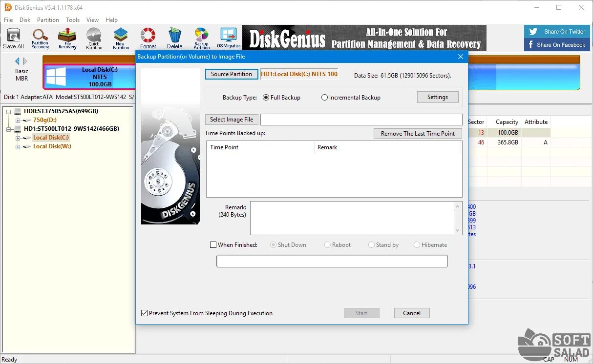Click the DiskGenius title bar app icon
The width and height of the screenshot is (593, 364).
pyautogui.click(x=8, y=7)
